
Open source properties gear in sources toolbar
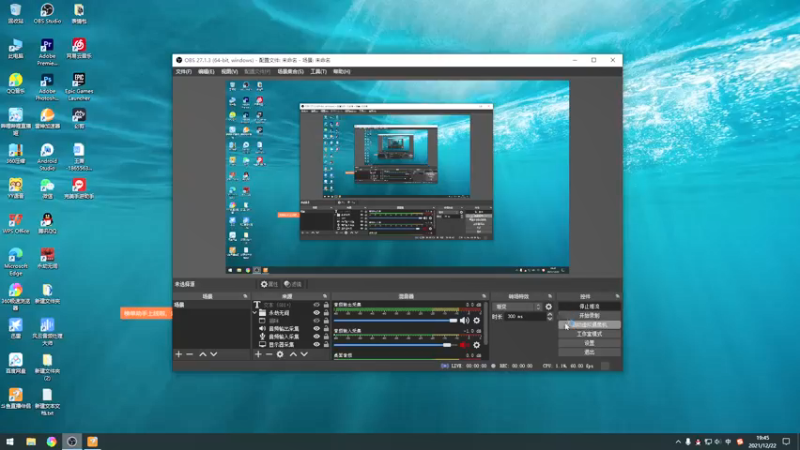(x=280, y=354)
